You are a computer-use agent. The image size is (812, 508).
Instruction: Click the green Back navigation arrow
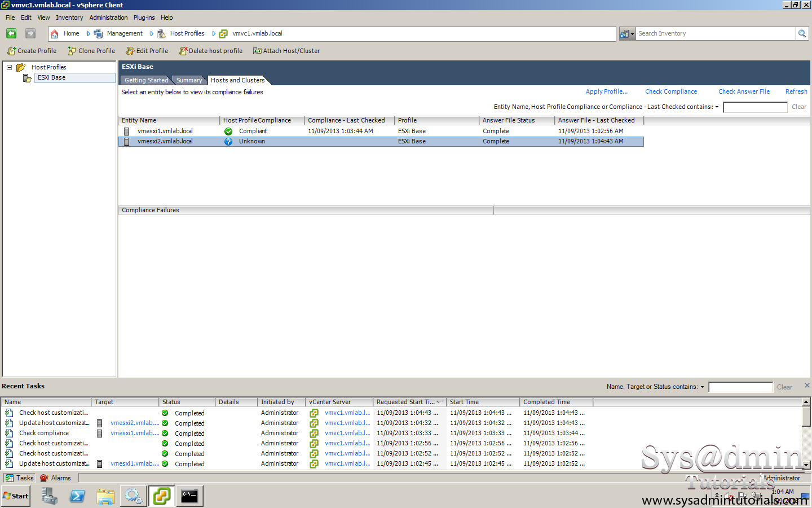point(11,33)
